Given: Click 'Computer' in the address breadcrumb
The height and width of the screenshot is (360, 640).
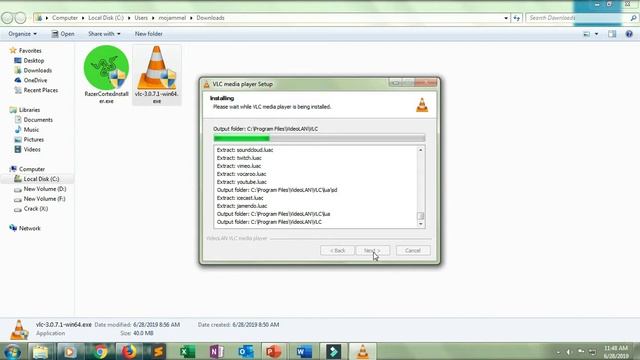Looking at the screenshot, I should pos(64,18).
